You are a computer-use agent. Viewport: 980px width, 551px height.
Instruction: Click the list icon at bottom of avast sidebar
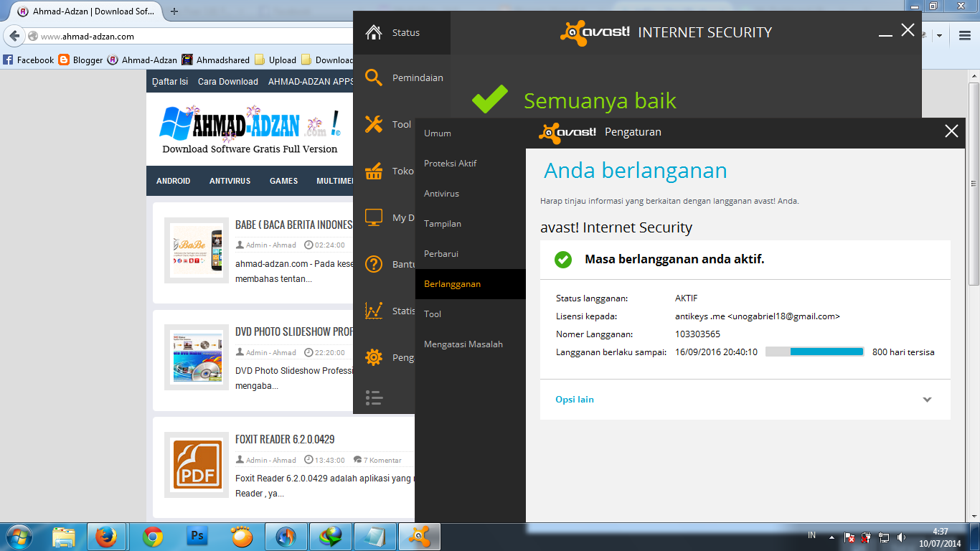pos(374,397)
